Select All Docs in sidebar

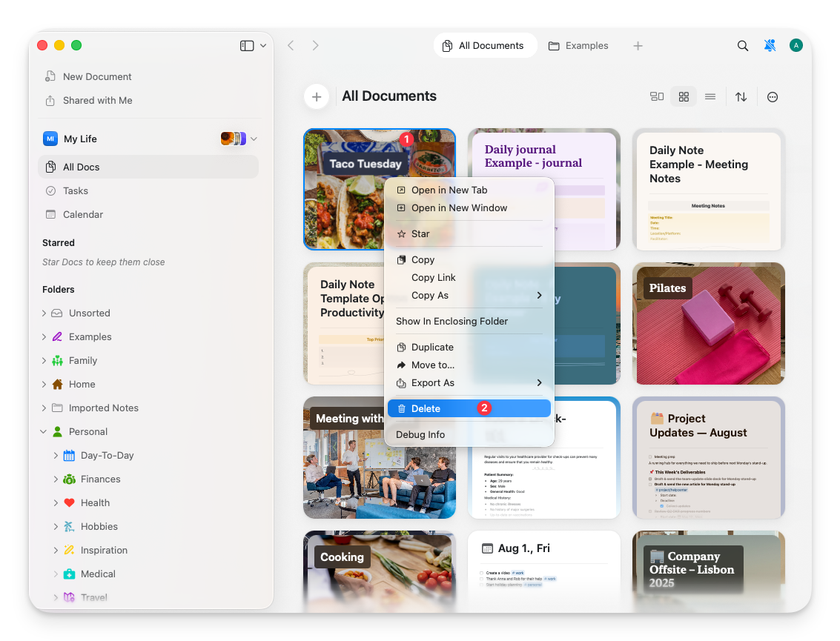coord(148,167)
